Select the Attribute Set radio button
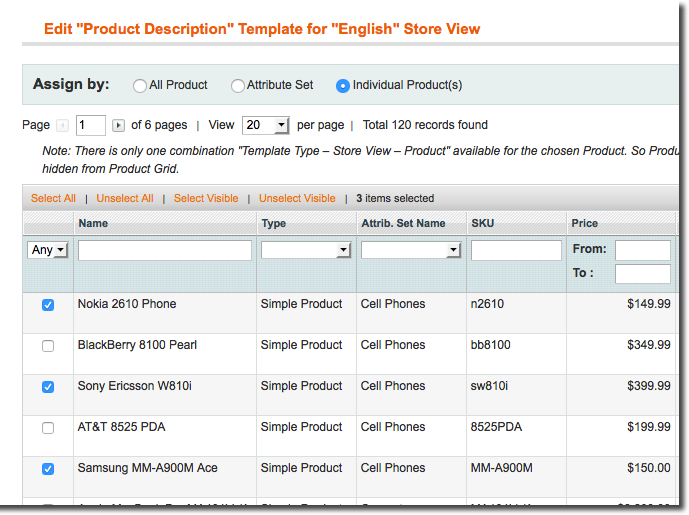This screenshot has width=689, height=515. (x=238, y=86)
